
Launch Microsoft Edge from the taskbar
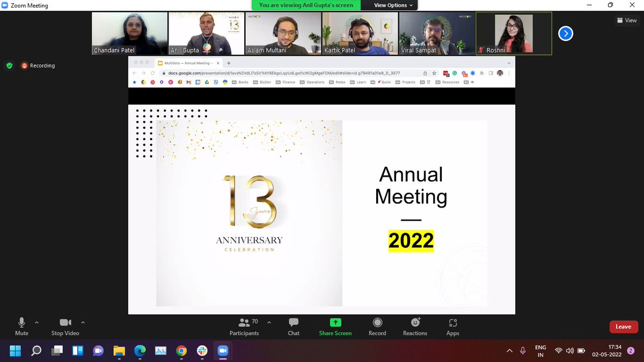[x=140, y=351]
